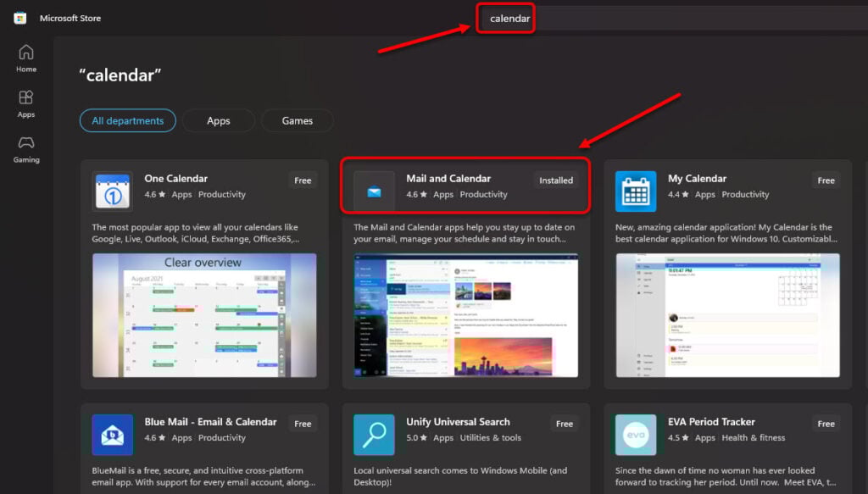Select the Apps filter pill
The width and height of the screenshot is (868, 494).
(x=219, y=121)
